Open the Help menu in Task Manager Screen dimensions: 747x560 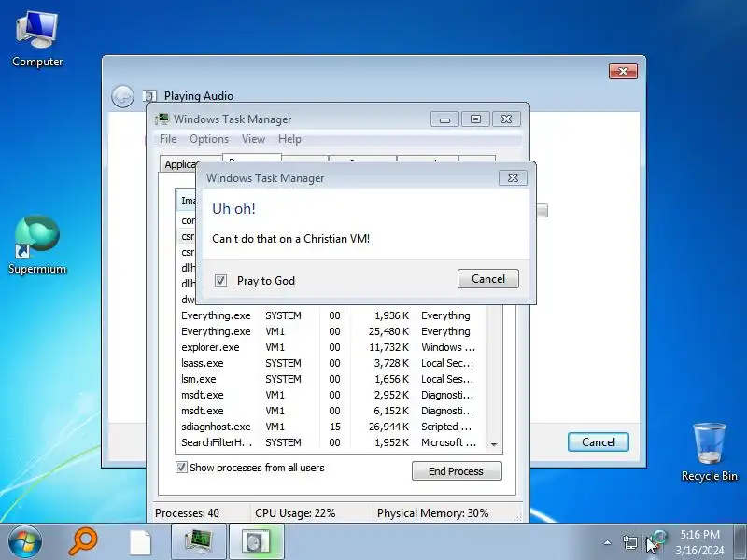(x=289, y=139)
